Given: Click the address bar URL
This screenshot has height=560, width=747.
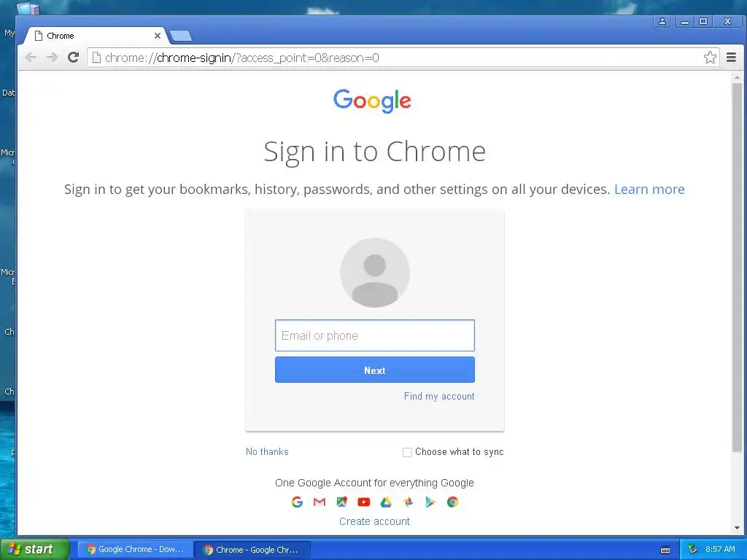Looking at the screenshot, I should (x=242, y=58).
